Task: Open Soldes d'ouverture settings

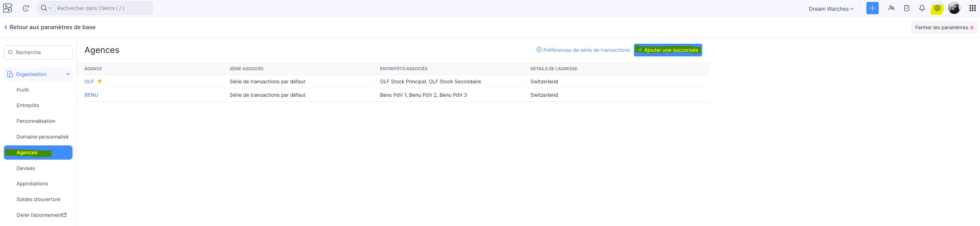Action: click(x=38, y=199)
